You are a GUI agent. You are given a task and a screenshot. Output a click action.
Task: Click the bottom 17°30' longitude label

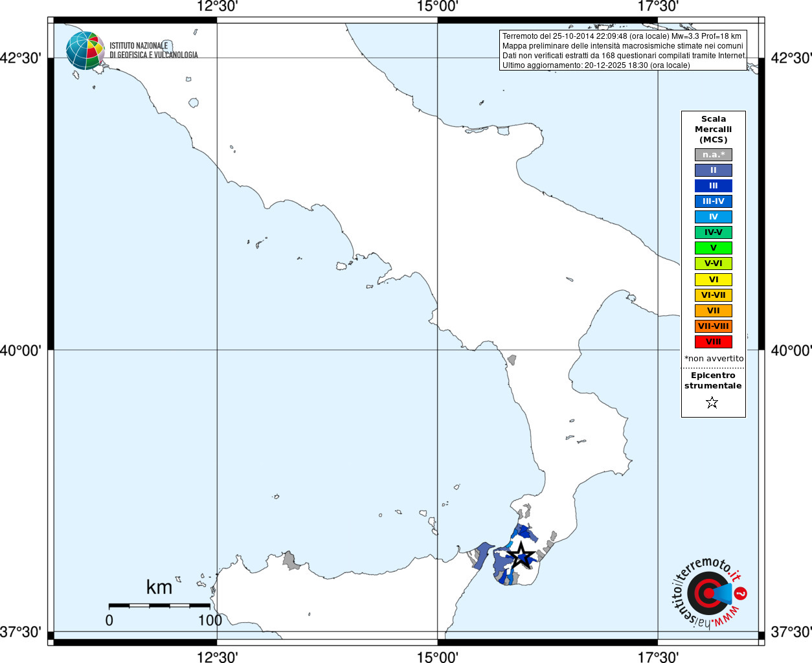[x=658, y=657]
